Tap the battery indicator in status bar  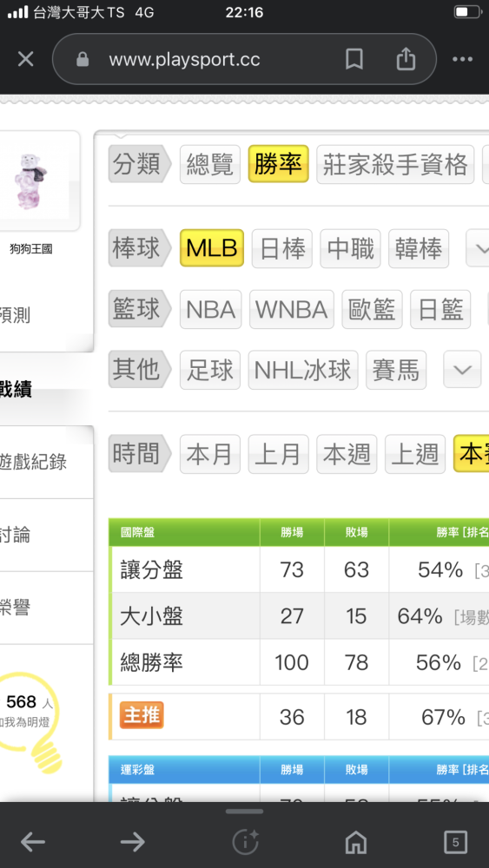tap(467, 12)
